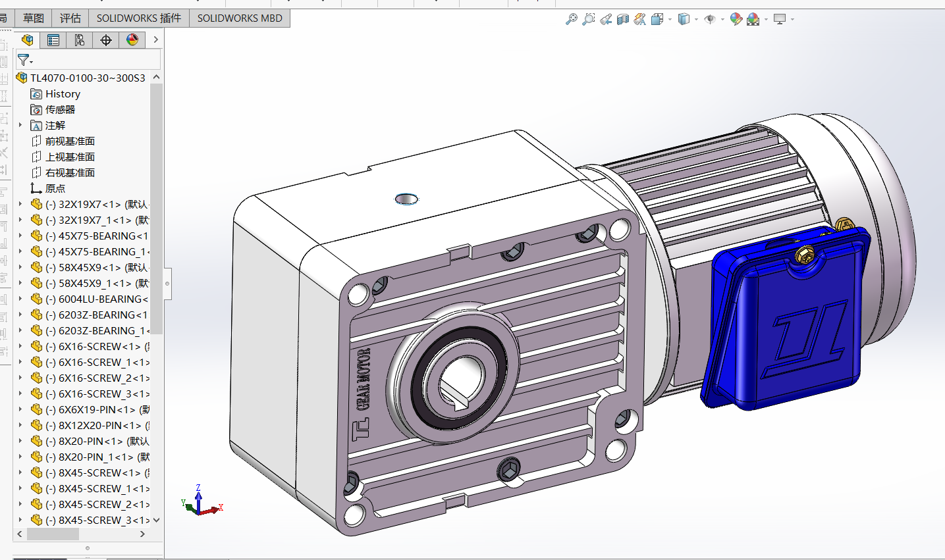Image resolution: width=945 pixels, height=560 pixels.
Task: Expand the 6203Z-BEARING<1> component
Action: tap(20, 315)
